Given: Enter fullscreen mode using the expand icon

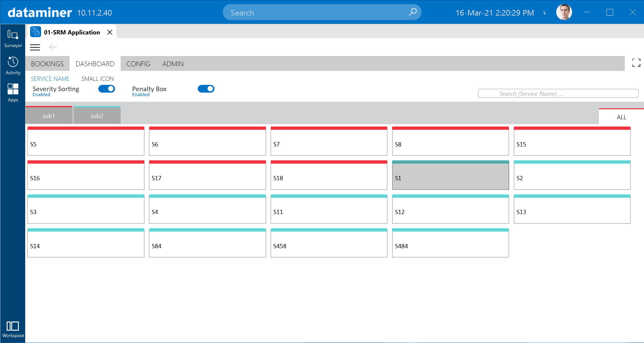Looking at the screenshot, I should pyautogui.click(x=636, y=63).
